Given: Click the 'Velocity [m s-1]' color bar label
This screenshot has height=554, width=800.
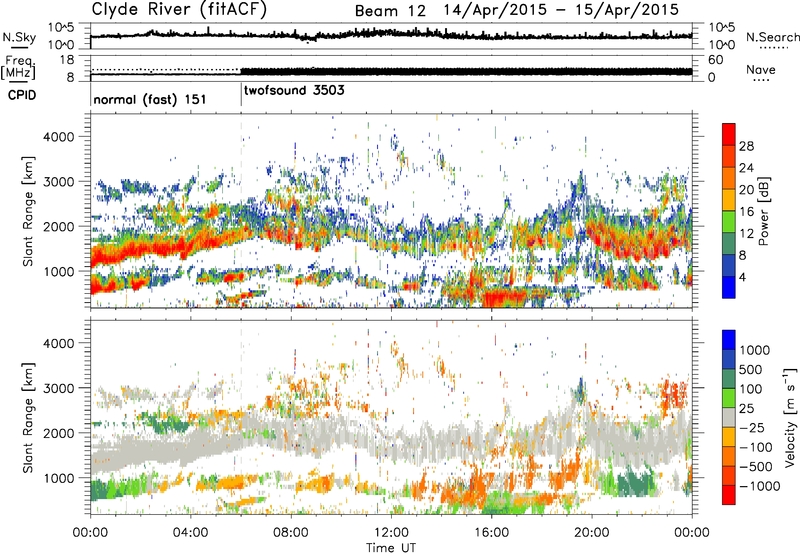Looking at the screenshot, I should coord(790,417).
